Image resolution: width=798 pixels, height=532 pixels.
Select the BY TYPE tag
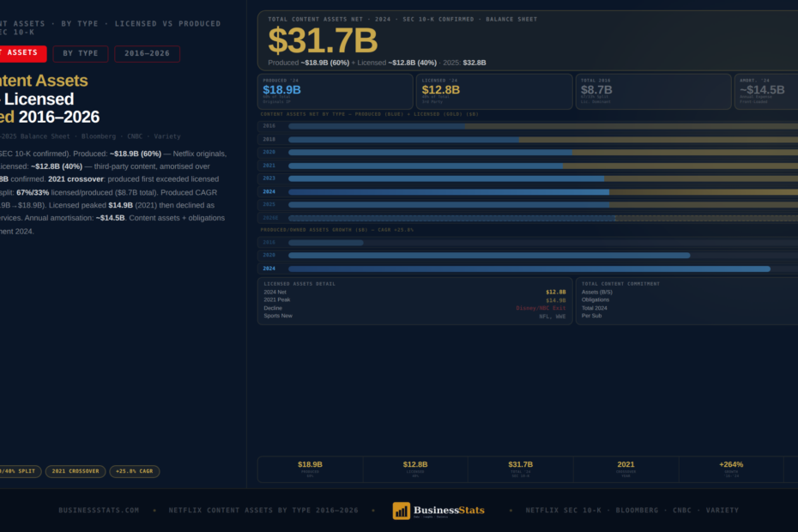click(x=81, y=53)
